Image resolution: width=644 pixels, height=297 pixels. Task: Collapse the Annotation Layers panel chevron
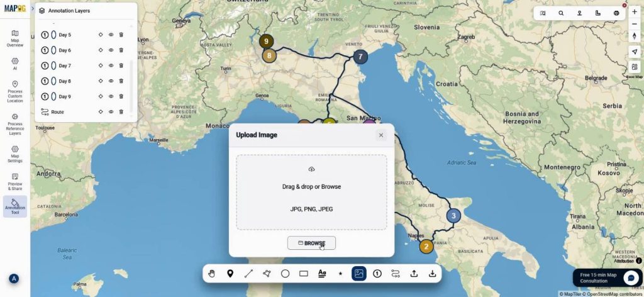point(33,9)
